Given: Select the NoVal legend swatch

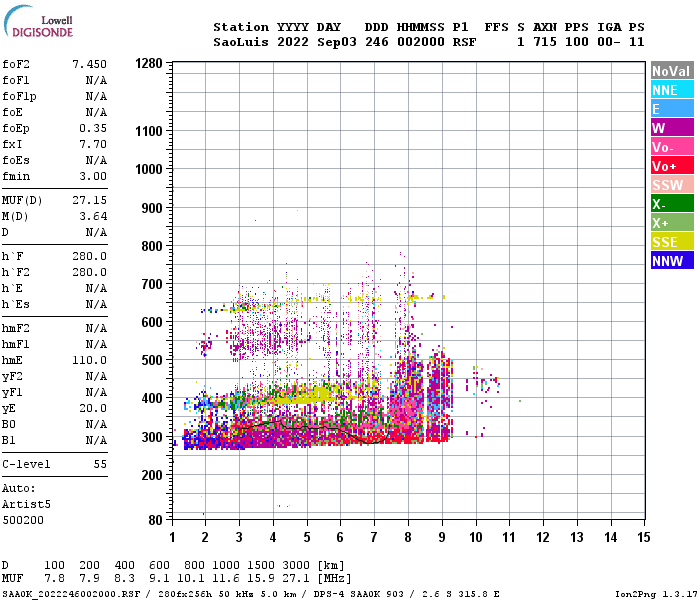Looking at the screenshot, I should [672, 71].
